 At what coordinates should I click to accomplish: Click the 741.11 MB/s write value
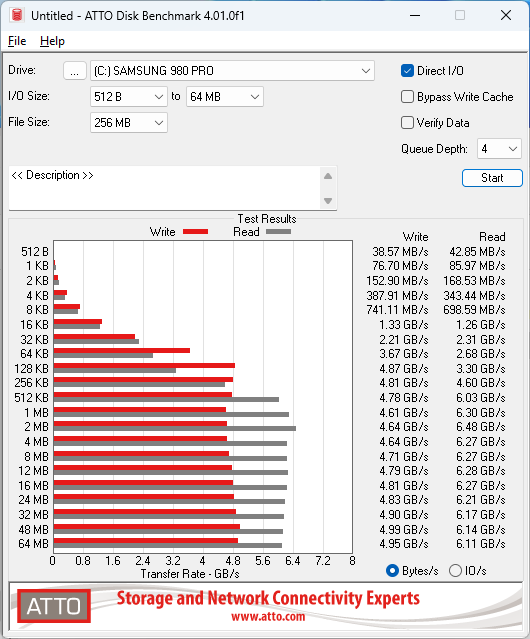397,310
